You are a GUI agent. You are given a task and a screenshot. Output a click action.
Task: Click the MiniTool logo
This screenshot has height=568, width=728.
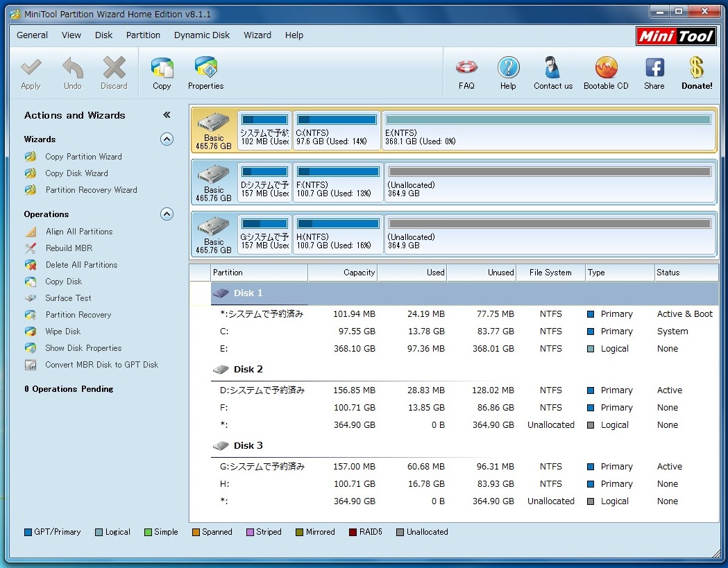[x=676, y=36]
